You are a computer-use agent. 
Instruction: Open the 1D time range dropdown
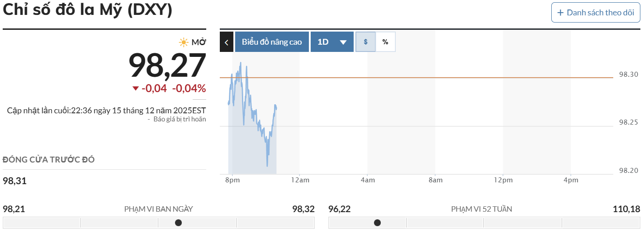pos(332,42)
